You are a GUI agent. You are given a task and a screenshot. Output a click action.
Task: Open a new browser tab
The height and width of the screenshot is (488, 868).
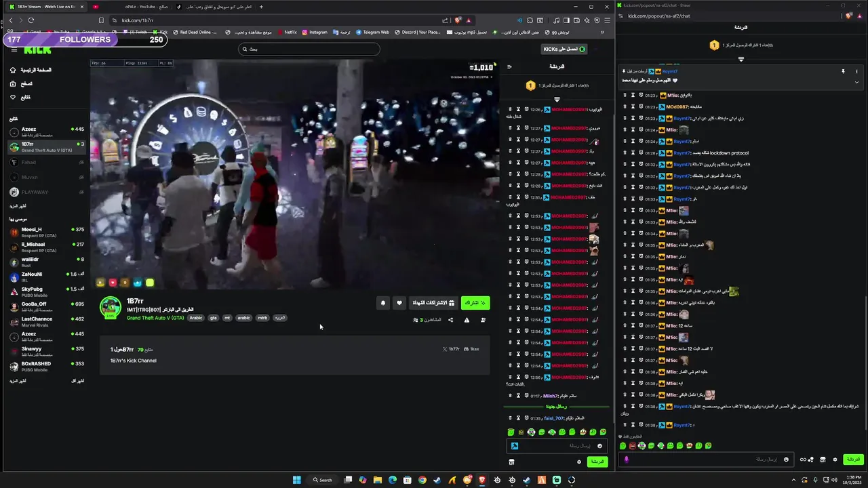pos(261,7)
